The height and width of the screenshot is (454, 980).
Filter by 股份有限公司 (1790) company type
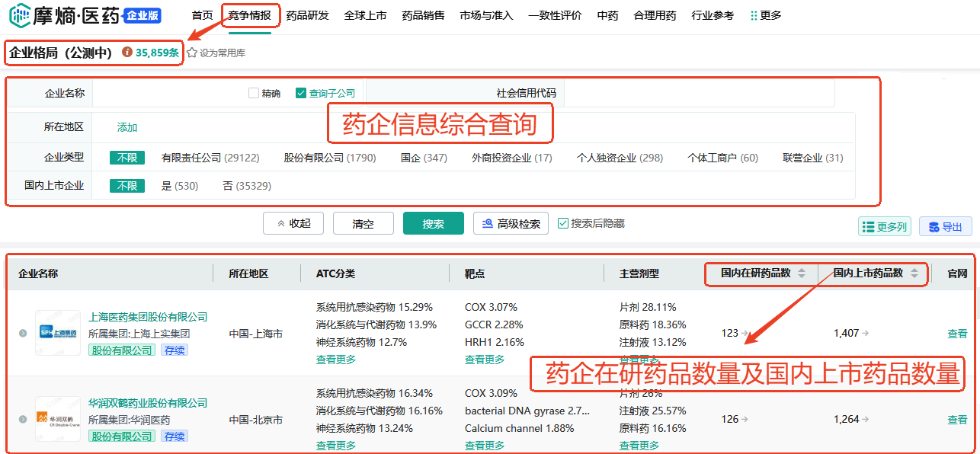330,158
